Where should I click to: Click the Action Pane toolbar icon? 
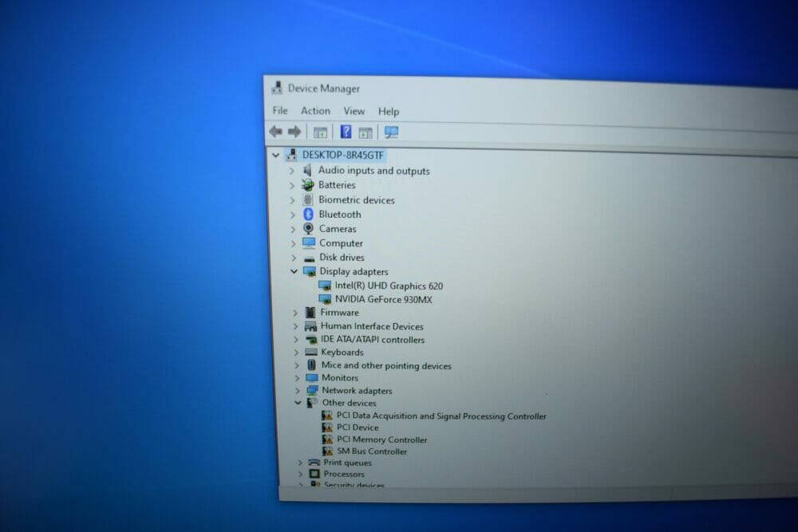[365, 133]
